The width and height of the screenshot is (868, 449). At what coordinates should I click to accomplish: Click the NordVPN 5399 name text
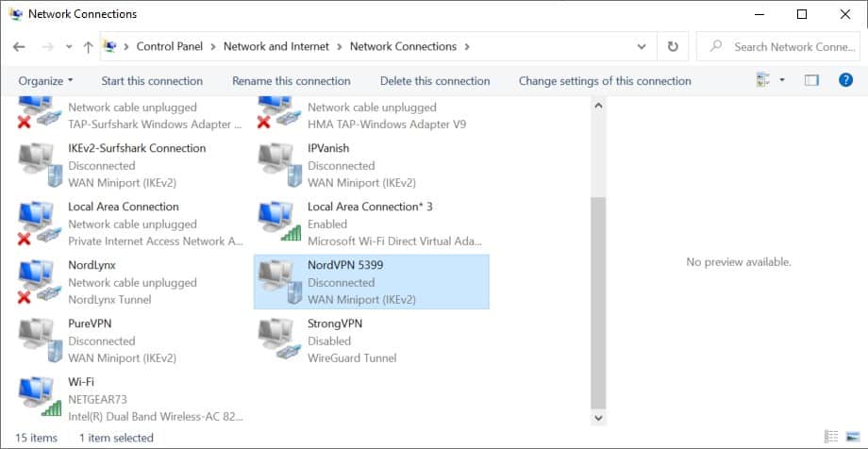[345, 265]
